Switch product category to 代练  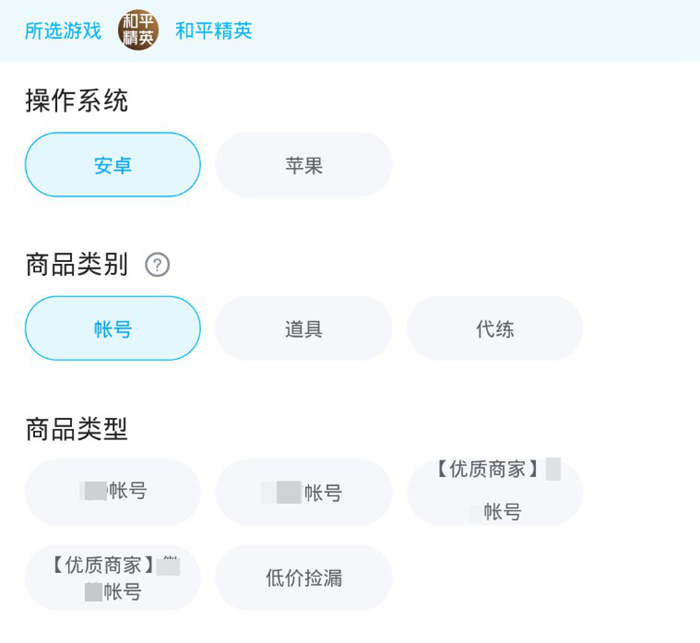pyautogui.click(x=494, y=329)
